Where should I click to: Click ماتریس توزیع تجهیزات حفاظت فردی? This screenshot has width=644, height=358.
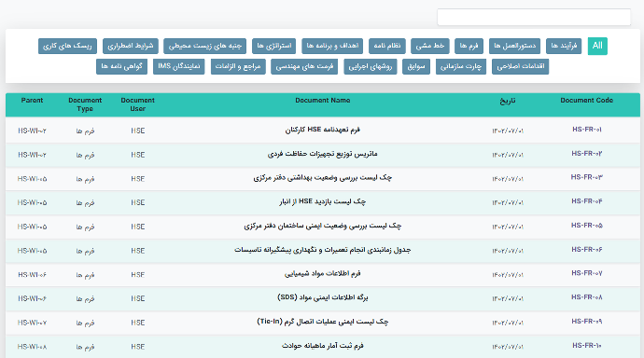coord(322,154)
